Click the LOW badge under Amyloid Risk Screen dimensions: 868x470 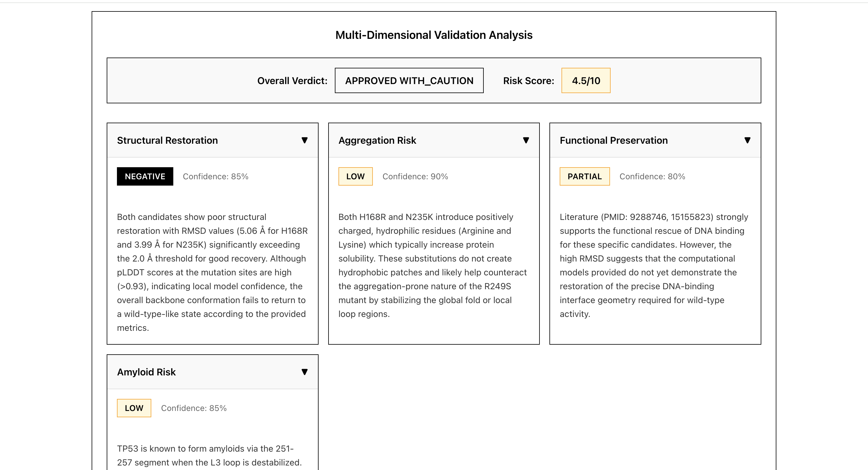pos(134,408)
